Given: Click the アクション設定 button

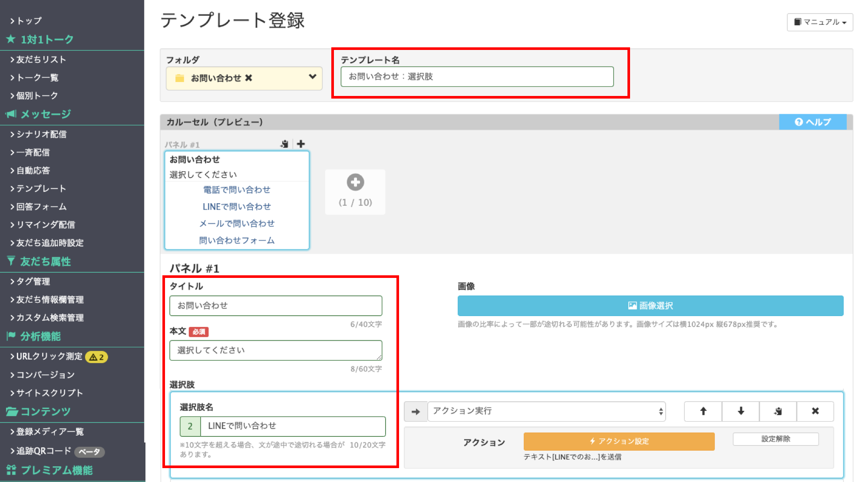Looking at the screenshot, I should pos(619,441).
